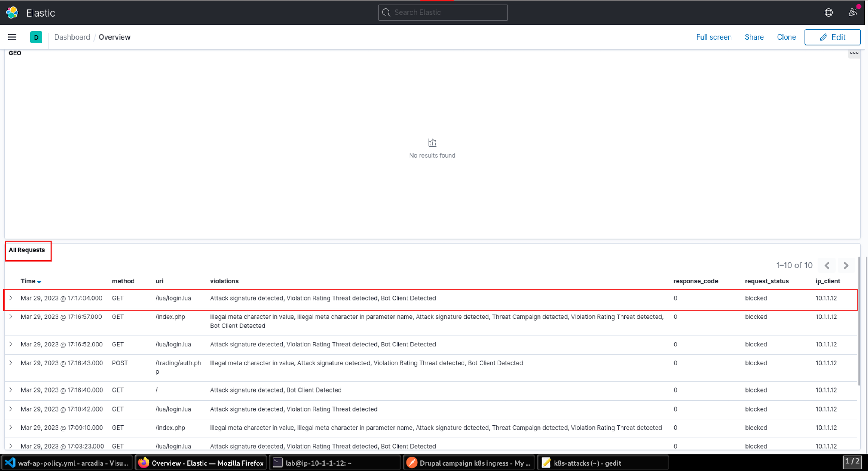The height and width of the screenshot is (471, 868).
Task: Click the 1/2 workspace switcher
Action: 853,462
